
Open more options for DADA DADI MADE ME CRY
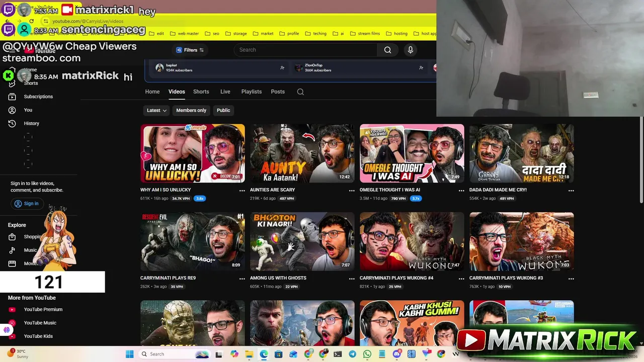coord(571,191)
